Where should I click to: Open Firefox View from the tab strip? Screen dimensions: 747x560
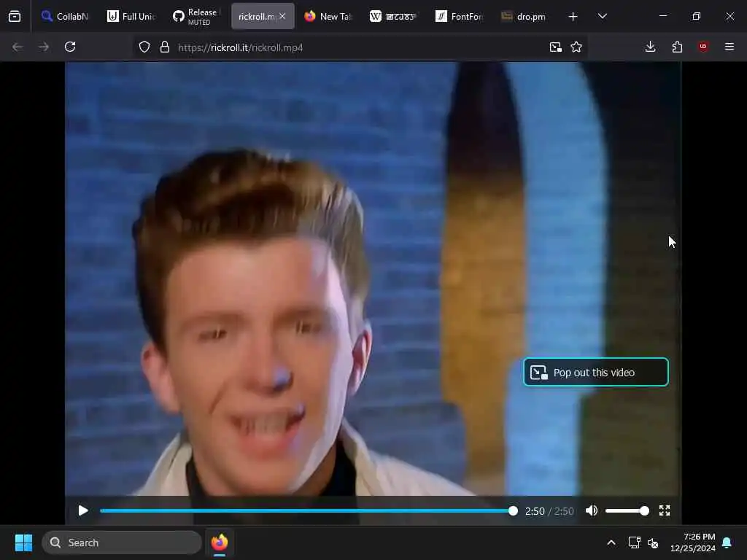(x=15, y=17)
